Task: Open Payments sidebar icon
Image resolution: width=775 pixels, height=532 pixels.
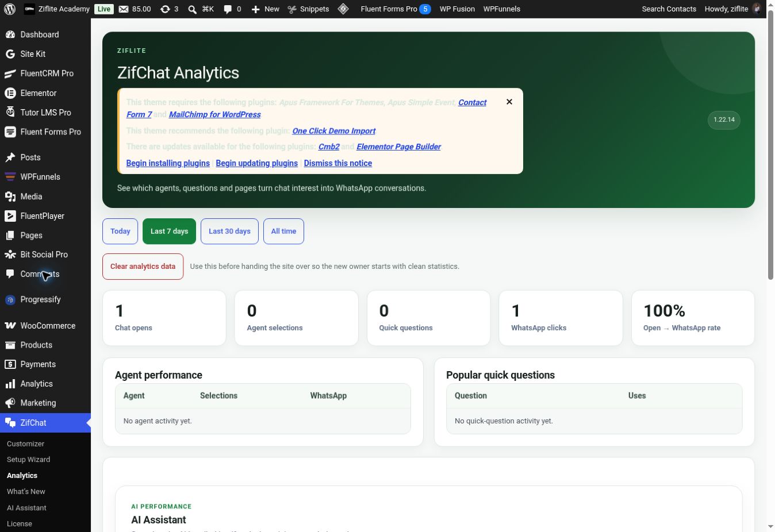Action: click(x=10, y=364)
